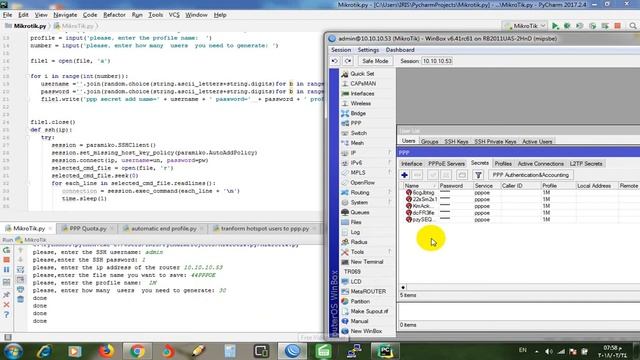Open PPP in WinBox sidebar
This screenshot has height=360, width=640.
(356, 123)
